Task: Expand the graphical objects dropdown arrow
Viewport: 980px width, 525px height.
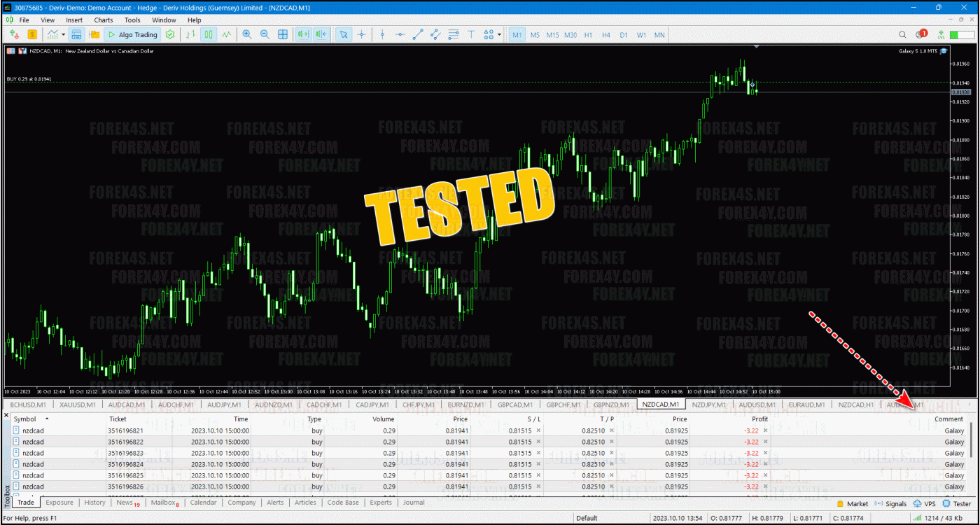Action: [499, 34]
